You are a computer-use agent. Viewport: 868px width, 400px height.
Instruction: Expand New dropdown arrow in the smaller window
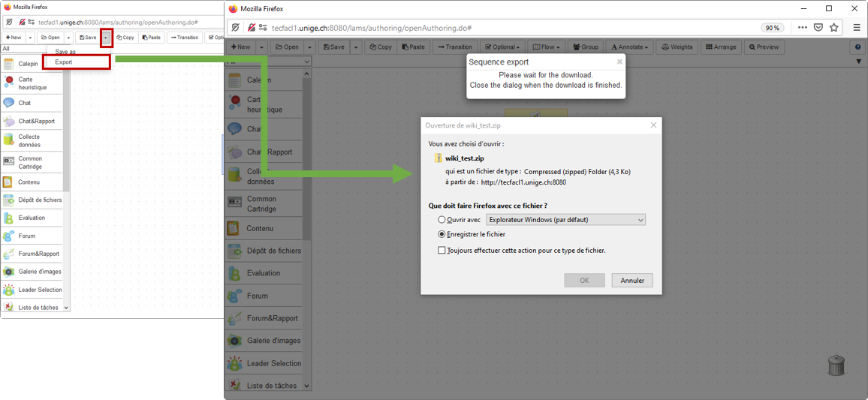click(30, 38)
